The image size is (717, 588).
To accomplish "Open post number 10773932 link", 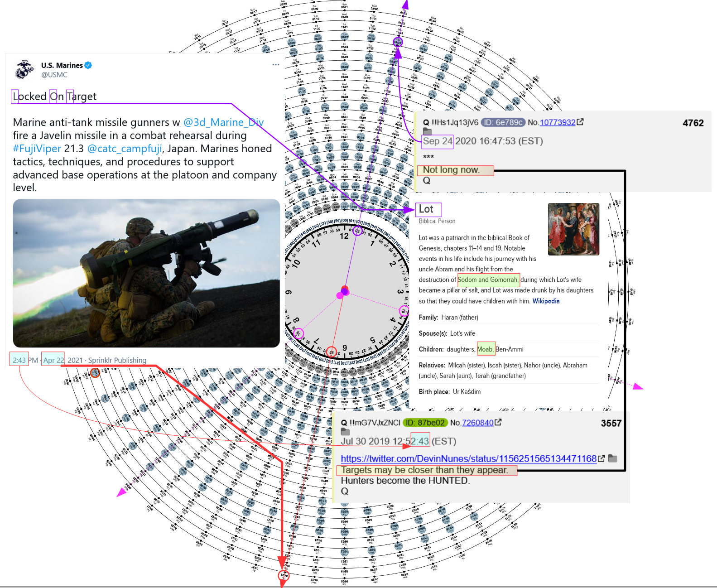I will (x=558, y=122).
